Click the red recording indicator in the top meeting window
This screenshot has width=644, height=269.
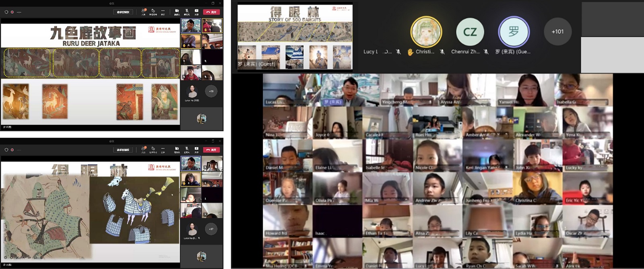(12, 12)
